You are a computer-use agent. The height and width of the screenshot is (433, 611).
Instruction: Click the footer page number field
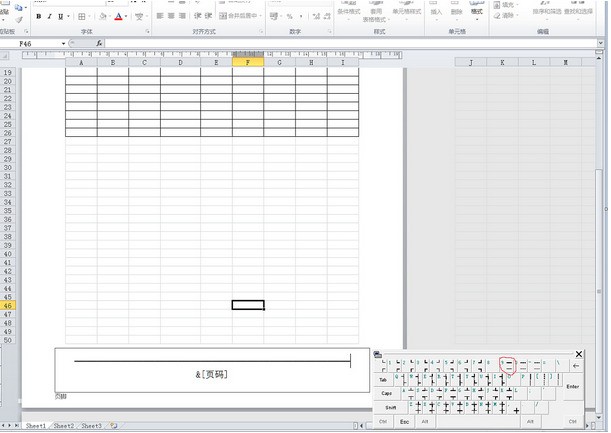[x=212, y=375]
